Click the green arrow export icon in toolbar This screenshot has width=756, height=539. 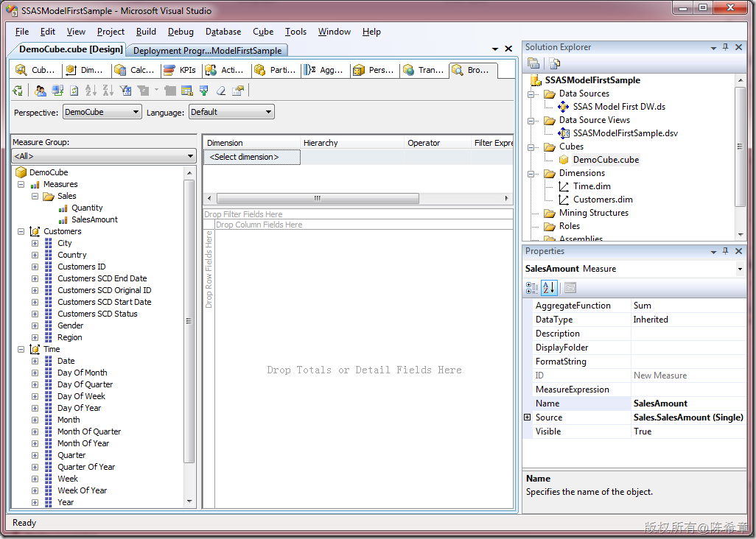(x=204, y=90)
